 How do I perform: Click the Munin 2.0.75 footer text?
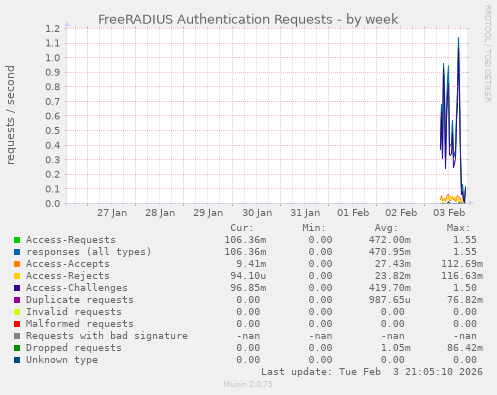(x=248, y=384)
